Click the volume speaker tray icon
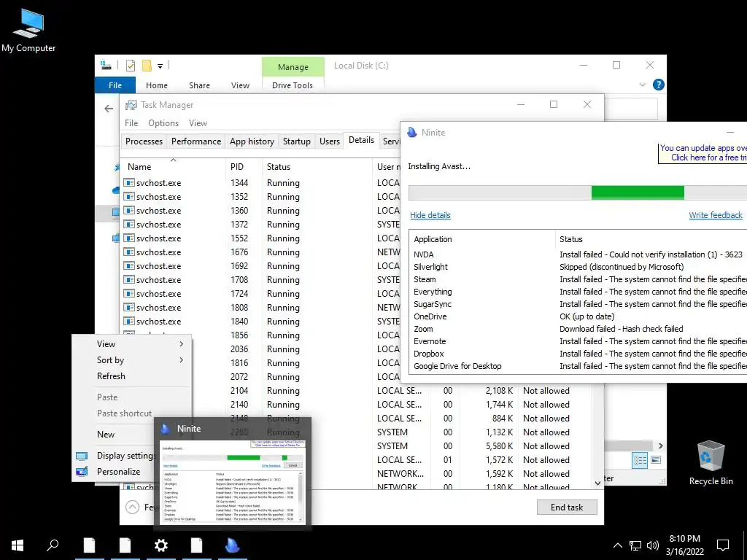This screenshot has height=560, width=747. coord(653,545)
